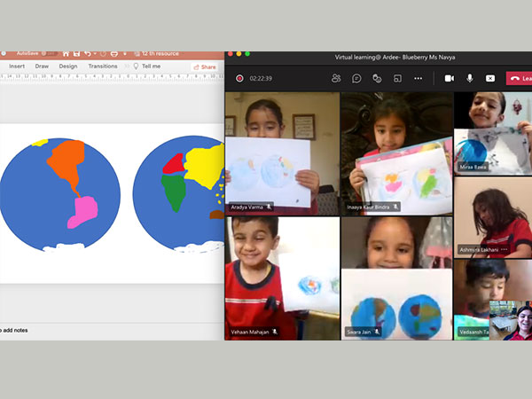Leave the meeting with the red button
532x399 pixels.
[x=520, y=78]
